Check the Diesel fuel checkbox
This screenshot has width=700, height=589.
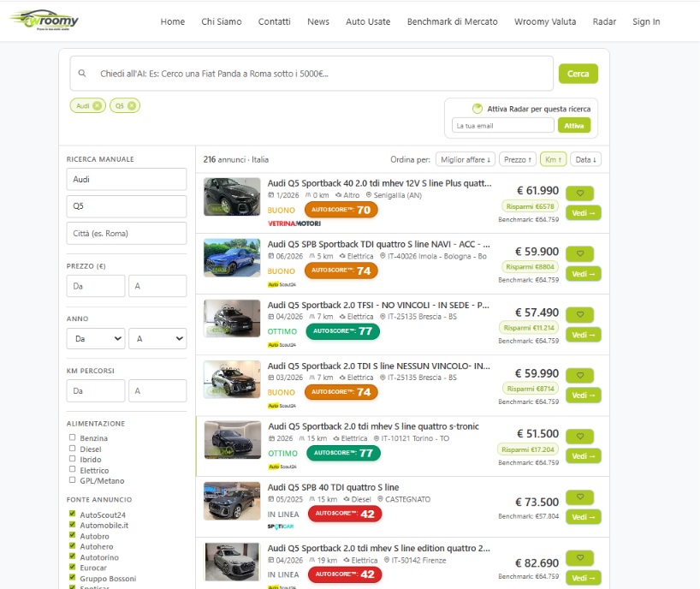(73, 448)
